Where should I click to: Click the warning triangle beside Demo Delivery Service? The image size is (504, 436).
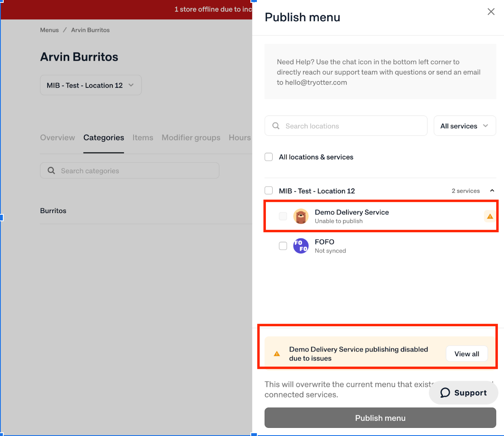pyautogui.click(x=490, y=216)
